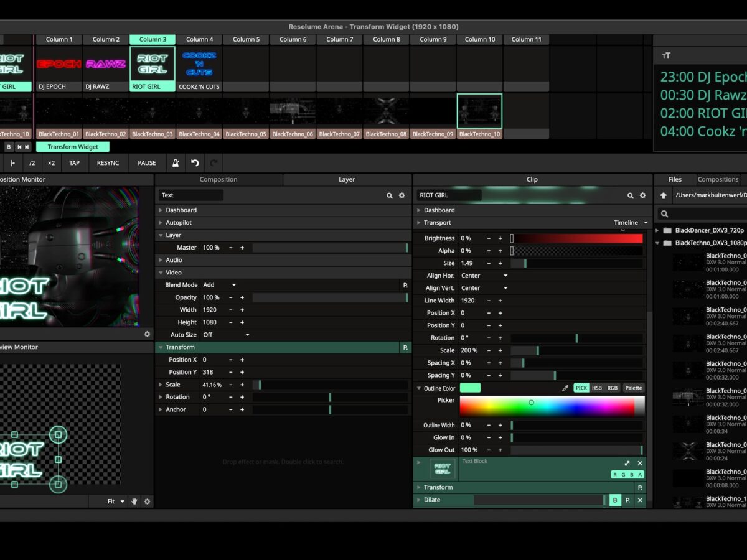The image size is (747, 560).
Task: Switch outline color mode to HSB
Action: [596, 388]
